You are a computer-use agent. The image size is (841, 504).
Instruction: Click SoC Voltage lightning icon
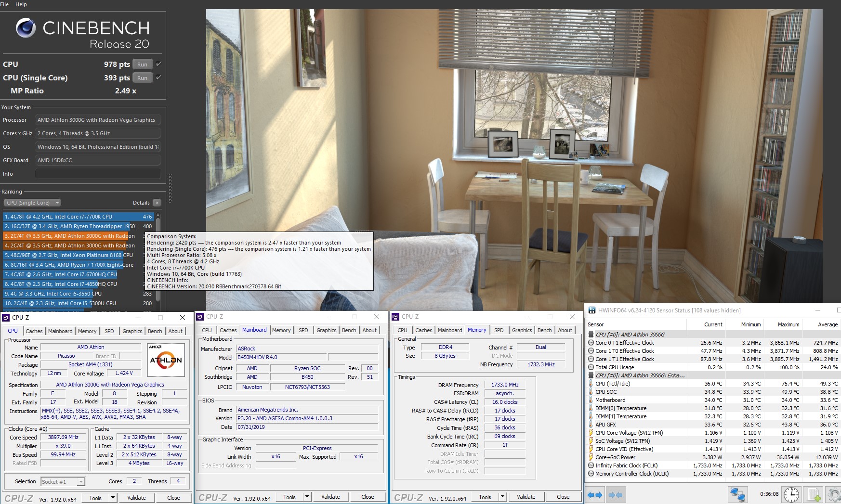[591, 441]
